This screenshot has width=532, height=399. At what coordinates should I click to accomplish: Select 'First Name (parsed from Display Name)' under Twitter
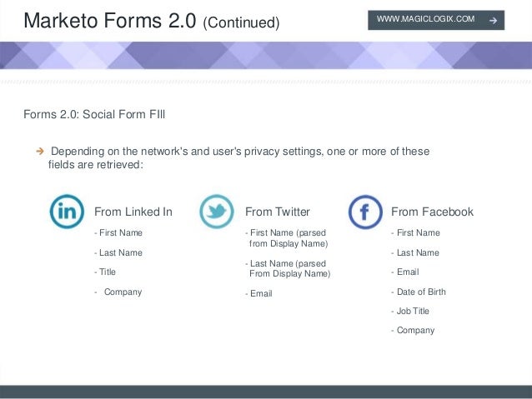(289, 238)
